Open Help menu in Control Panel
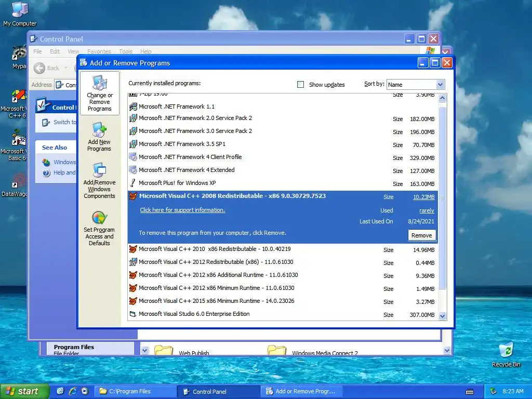 (146, 51)
